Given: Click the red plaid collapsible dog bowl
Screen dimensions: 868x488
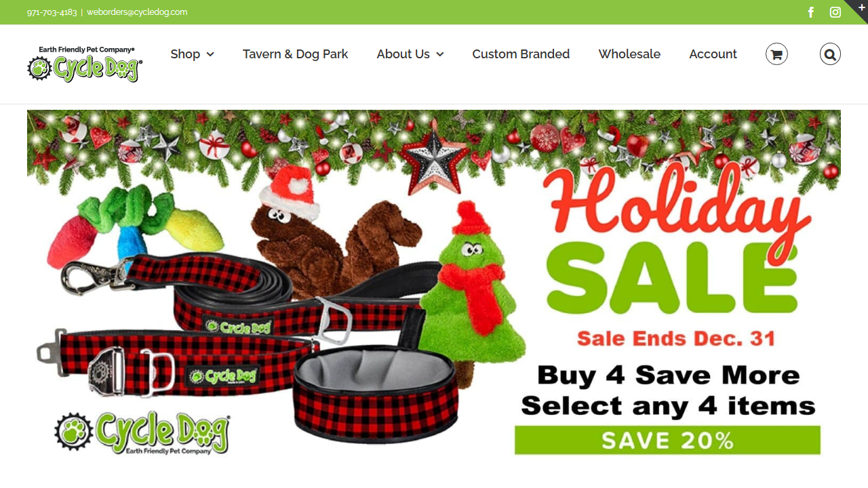Looking at the screenshot, I should [x=376, y=393].
